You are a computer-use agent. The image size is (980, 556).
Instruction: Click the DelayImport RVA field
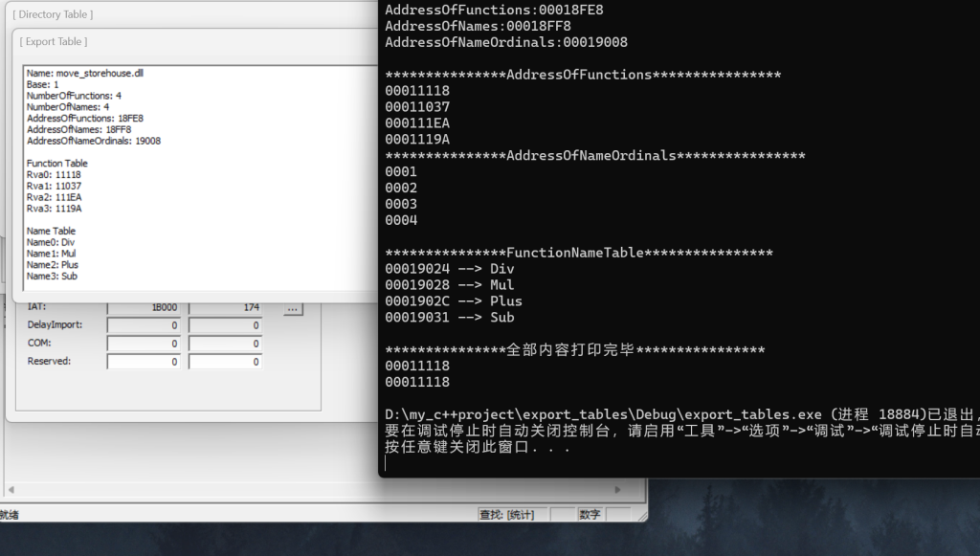coord(144,325)
